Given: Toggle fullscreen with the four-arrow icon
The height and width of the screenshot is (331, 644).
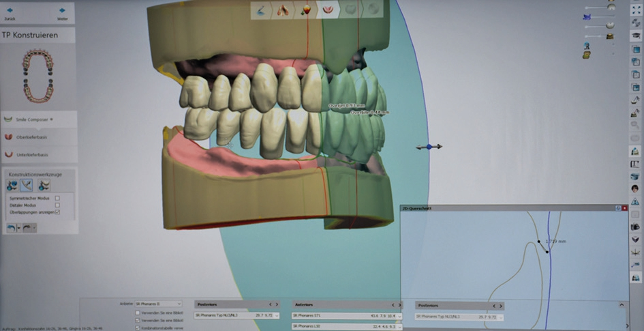Looking at the screenshot, I should (x=635, y=10).
